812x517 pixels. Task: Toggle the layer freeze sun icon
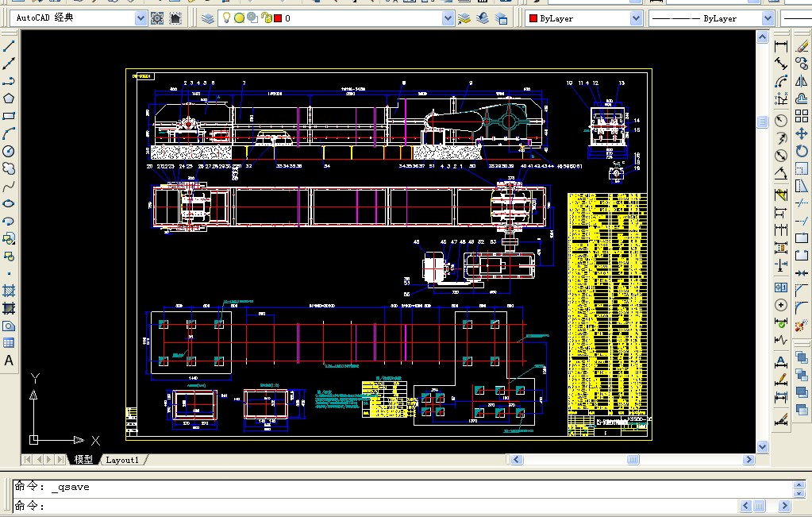click(239, 18)
